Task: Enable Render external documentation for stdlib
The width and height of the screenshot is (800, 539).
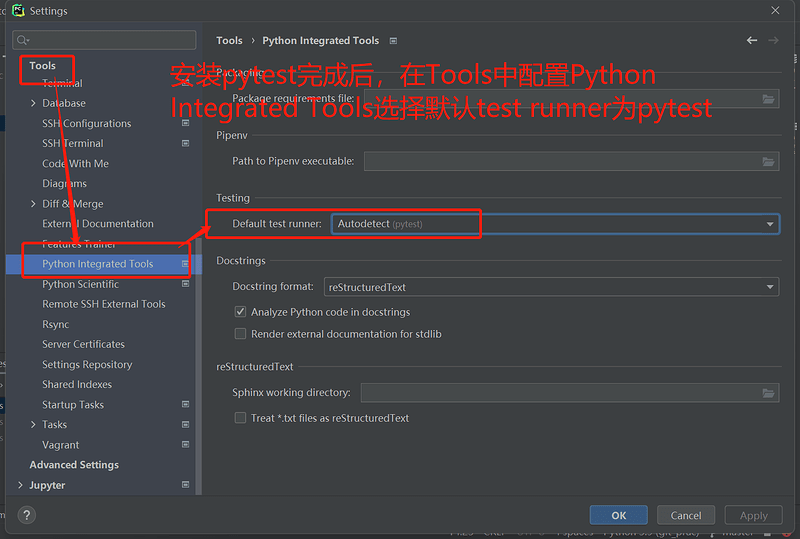Action: [x=240, y=334]
